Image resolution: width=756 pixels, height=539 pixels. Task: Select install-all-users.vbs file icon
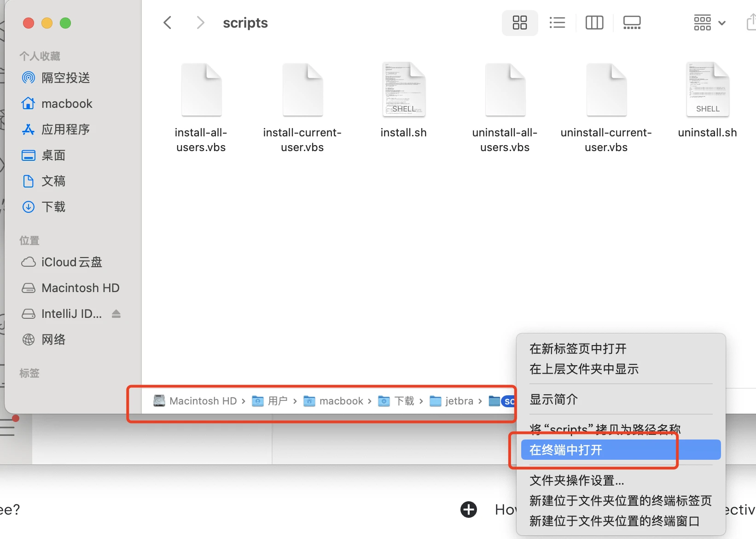point(201,89)
